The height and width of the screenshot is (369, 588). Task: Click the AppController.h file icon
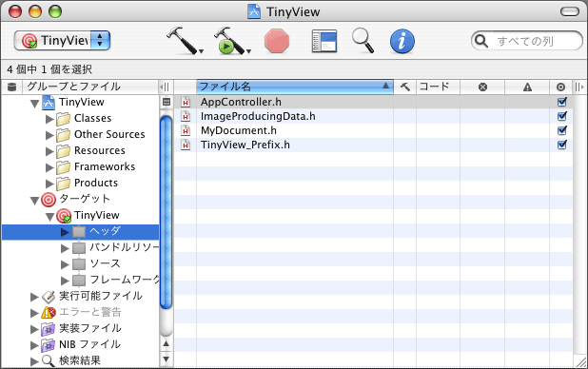[186, 102]
